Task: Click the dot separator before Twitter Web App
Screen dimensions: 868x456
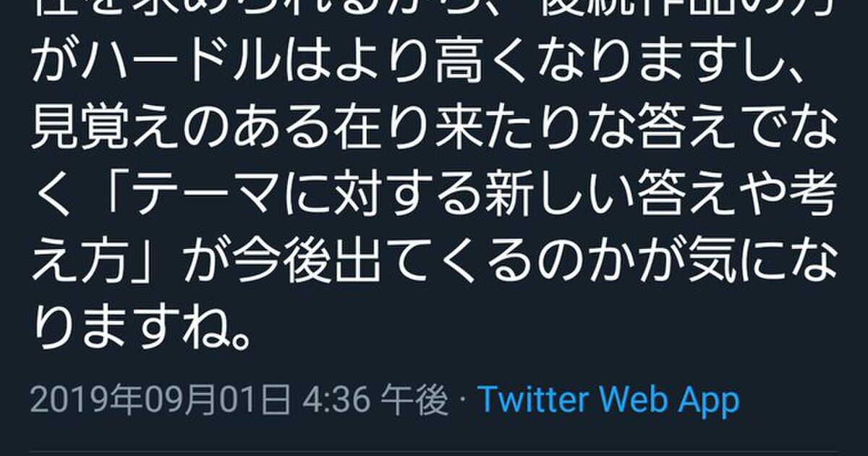Action: (x=462, y=400)
